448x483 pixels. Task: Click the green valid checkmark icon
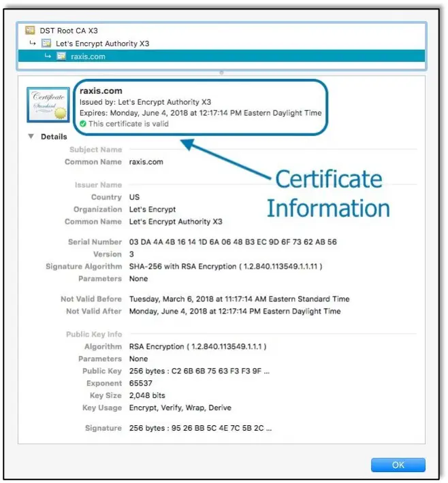[x=82, y=124]
